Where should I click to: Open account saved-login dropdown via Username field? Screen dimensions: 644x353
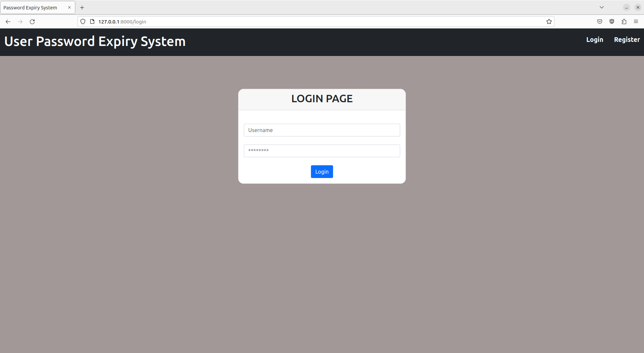point(322,130)
